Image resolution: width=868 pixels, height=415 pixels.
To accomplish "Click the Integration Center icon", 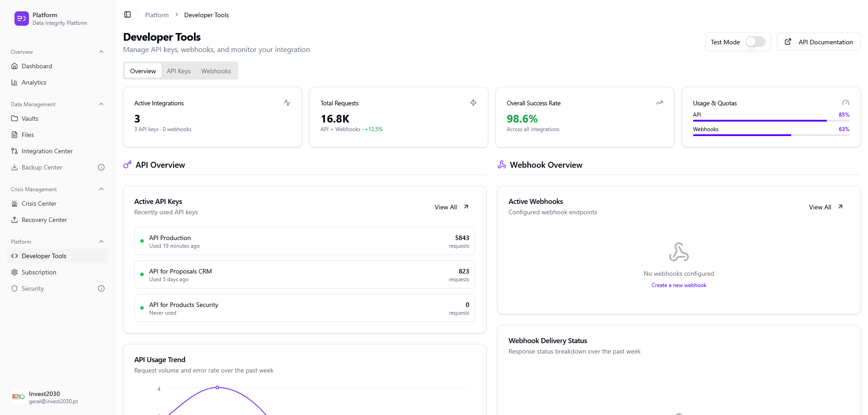I will (x=15, y=151).
